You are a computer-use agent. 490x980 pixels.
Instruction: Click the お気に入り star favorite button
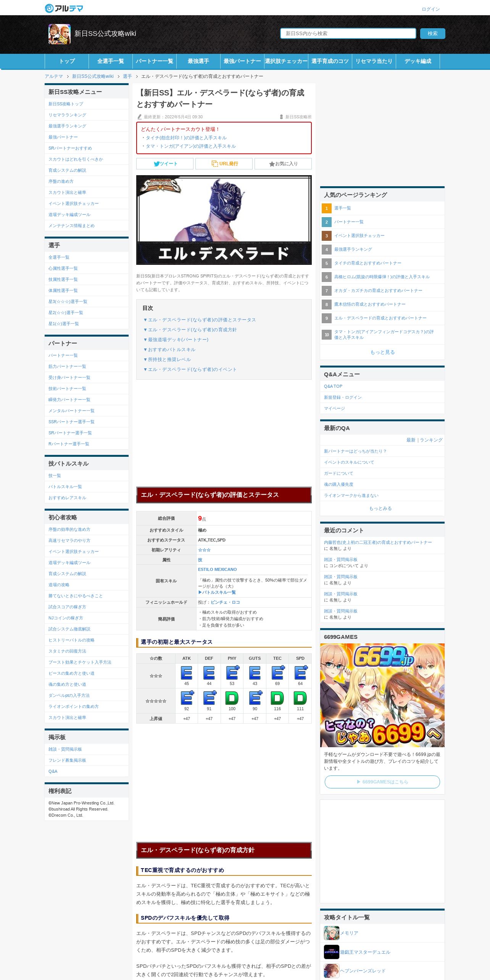tap(283, 164)
